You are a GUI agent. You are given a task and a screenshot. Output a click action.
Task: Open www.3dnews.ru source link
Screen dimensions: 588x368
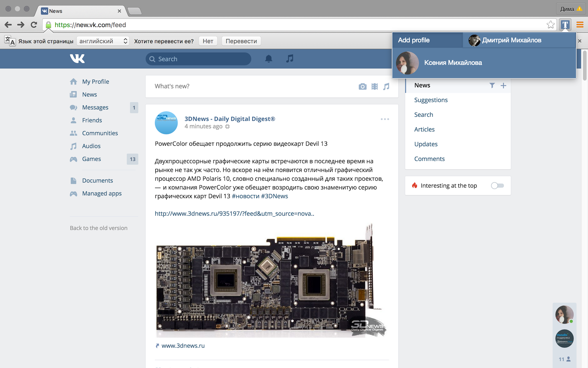click(183, 345)
